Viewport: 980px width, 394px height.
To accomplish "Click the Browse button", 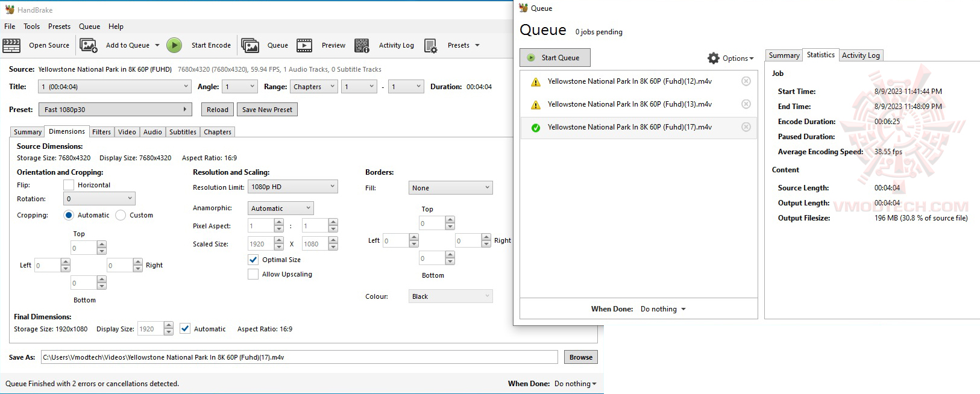I will (x=581, y=357).
